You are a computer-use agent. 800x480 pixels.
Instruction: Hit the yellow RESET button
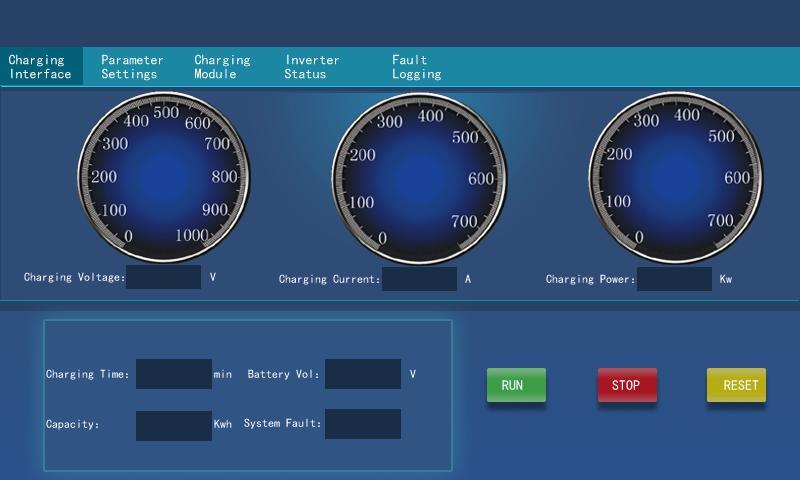[x=736, y=385]
